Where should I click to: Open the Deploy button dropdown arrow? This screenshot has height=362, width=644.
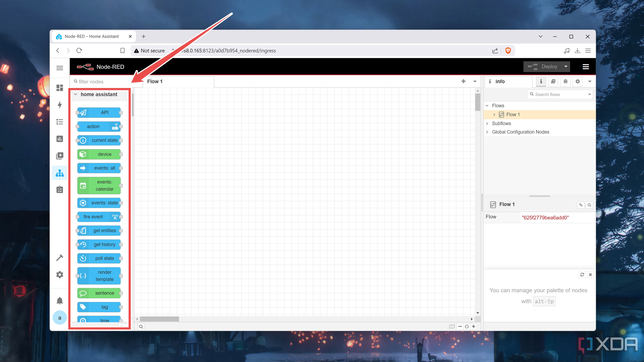[566, 67]
